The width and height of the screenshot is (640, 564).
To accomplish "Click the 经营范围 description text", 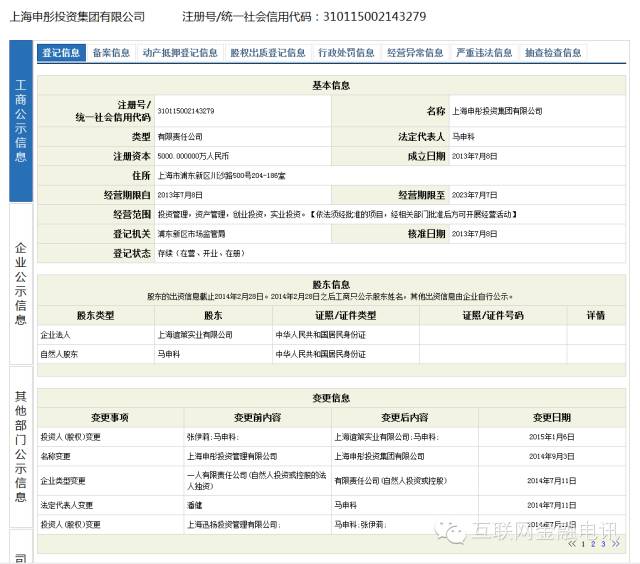I will click(337, 214).
